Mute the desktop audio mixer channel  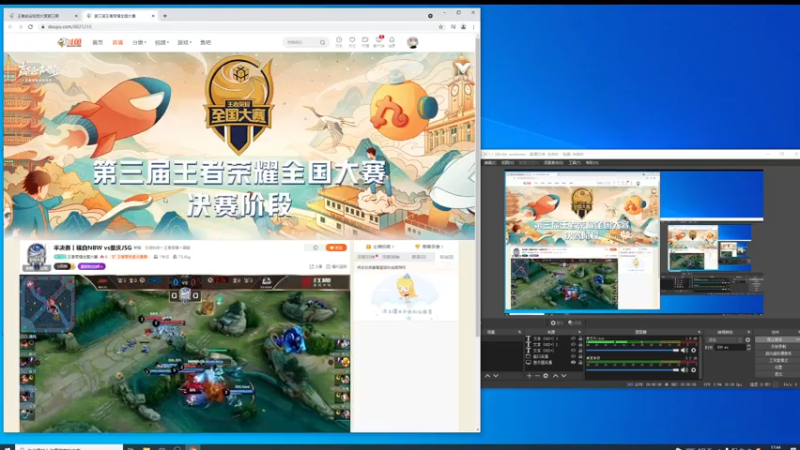pos(684,370)
